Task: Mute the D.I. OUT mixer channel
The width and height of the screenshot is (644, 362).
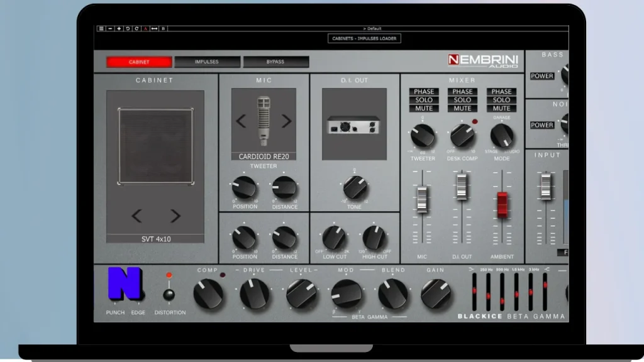Action: pyautogui.click(x=462, y=109)
